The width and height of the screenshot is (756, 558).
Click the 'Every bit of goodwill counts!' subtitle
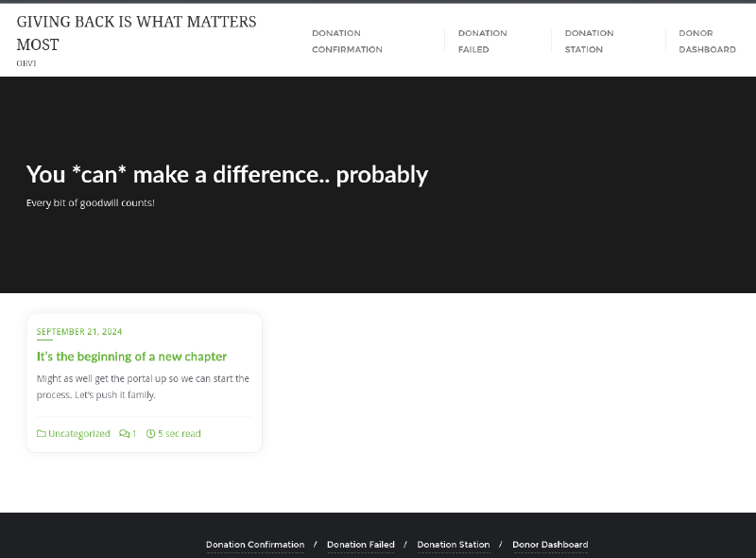tap(90, 203)
